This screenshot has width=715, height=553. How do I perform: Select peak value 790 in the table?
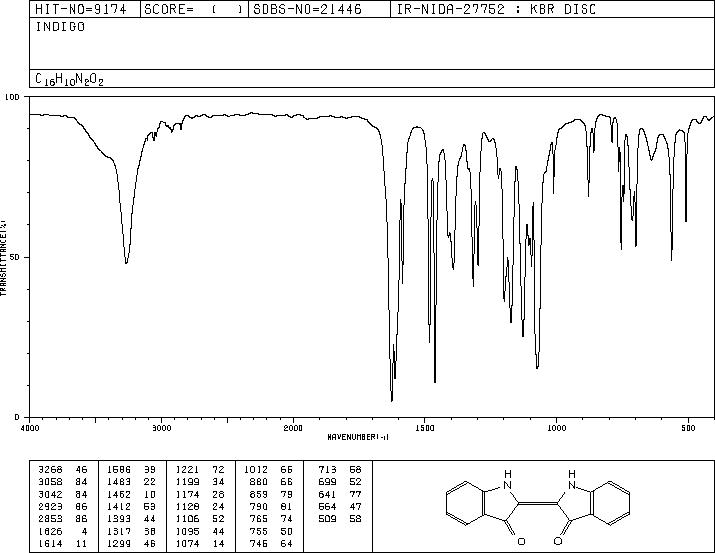258,506
